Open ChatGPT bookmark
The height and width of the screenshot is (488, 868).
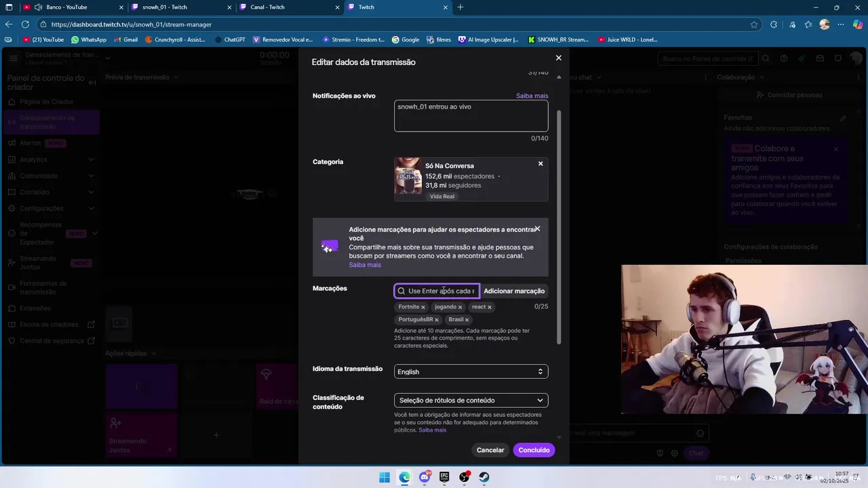point(230,40)
